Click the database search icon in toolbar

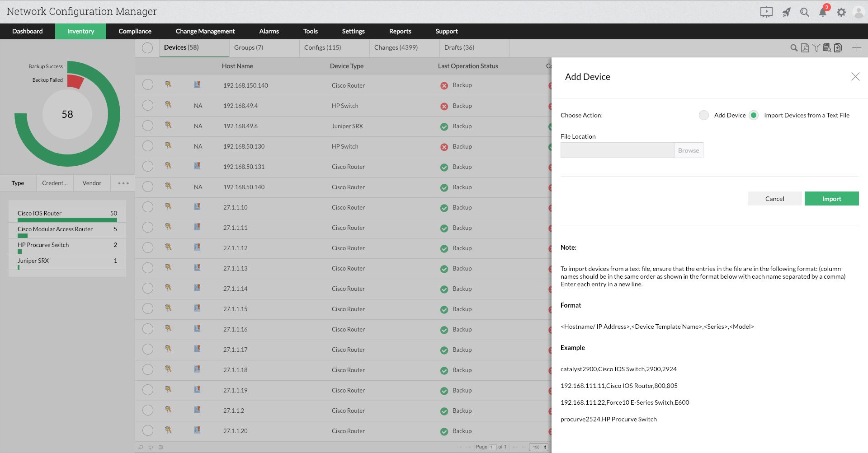[x=827, y=47]
